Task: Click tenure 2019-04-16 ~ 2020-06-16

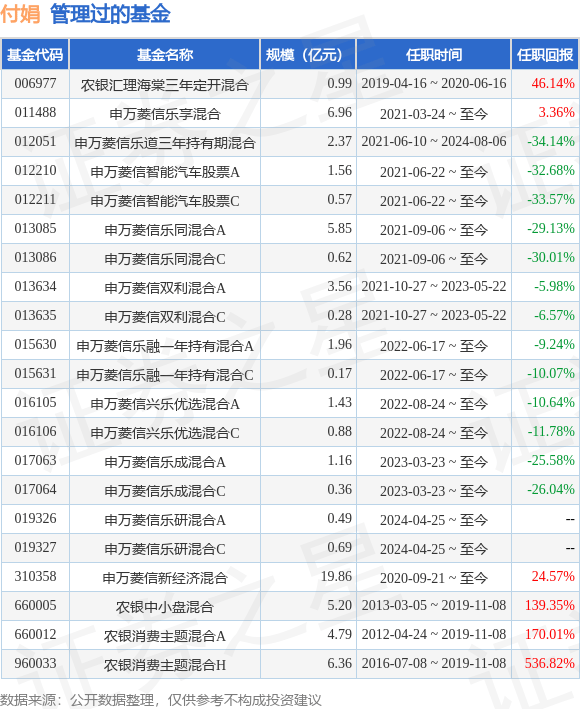Action: tap(434, 84)
